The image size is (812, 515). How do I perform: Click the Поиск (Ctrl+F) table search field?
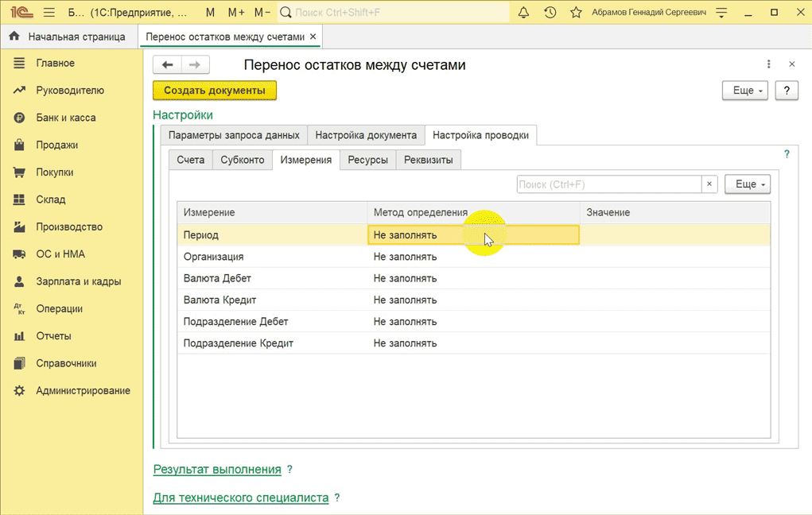(608, 184)
